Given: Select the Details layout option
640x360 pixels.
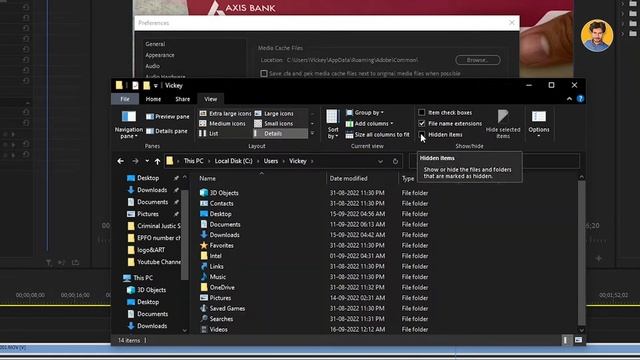Looking at the screenshot, I should 280,133.
